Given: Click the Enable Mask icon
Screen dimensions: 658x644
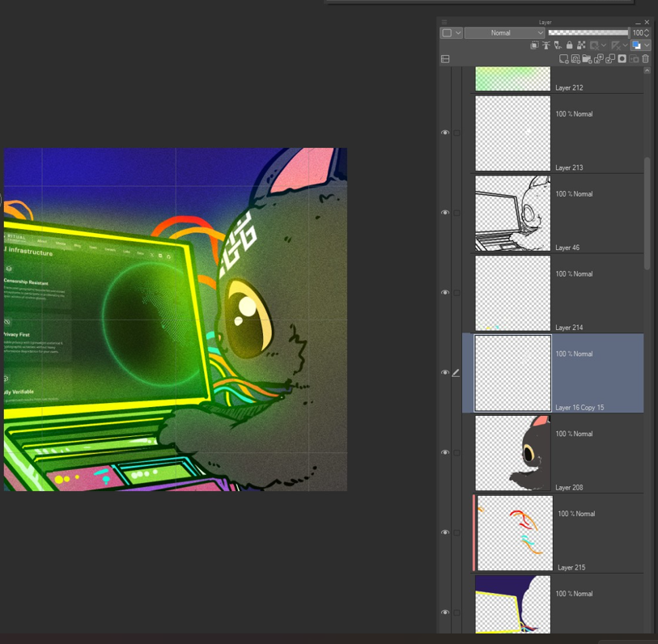Looking at the screenshot, I should 594,45.
